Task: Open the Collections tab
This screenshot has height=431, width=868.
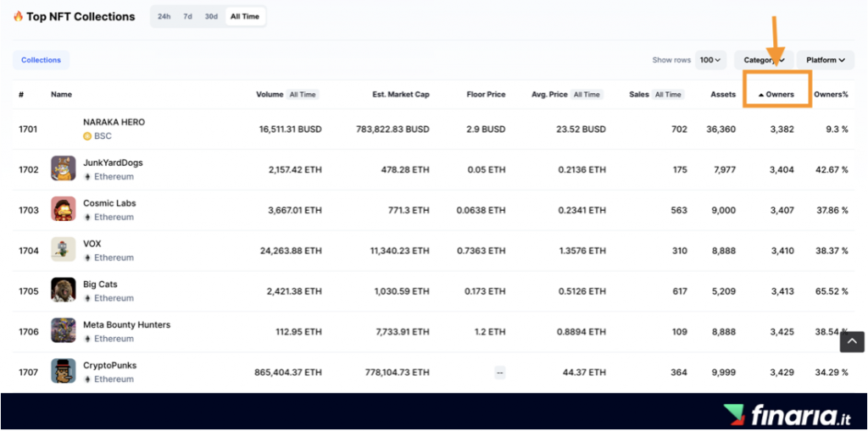Action: pos(41,60)
